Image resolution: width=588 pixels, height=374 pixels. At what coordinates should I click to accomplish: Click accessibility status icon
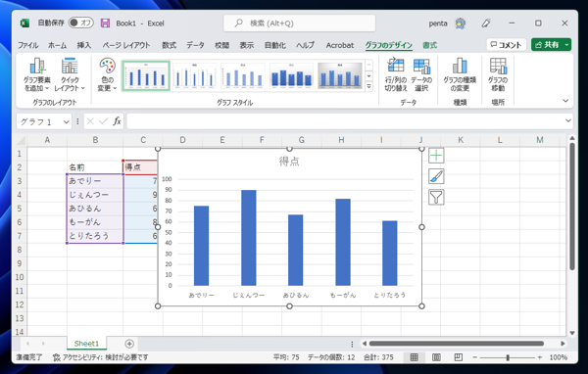tap(57, 357)
